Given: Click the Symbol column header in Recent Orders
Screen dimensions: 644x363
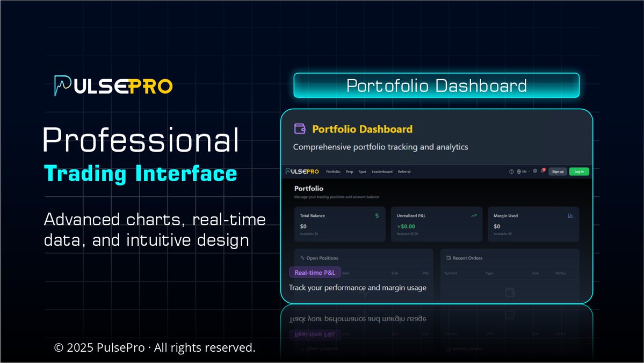Looking at the screenshot, I should click(x=451, y=273).
